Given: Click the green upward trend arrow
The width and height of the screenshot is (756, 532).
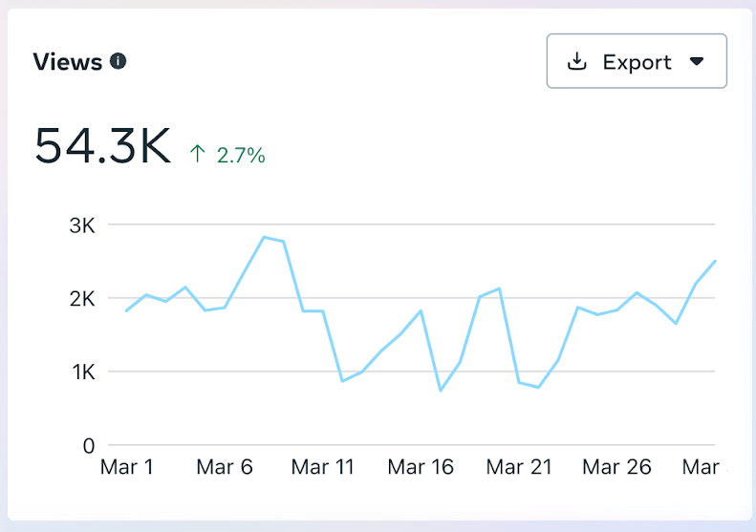Looking at the screenshot, I should click(198, 153).
